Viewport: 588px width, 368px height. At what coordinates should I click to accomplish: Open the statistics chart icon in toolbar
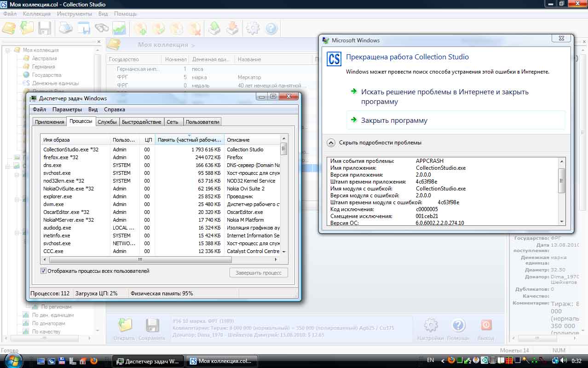[x=120, y=28]
